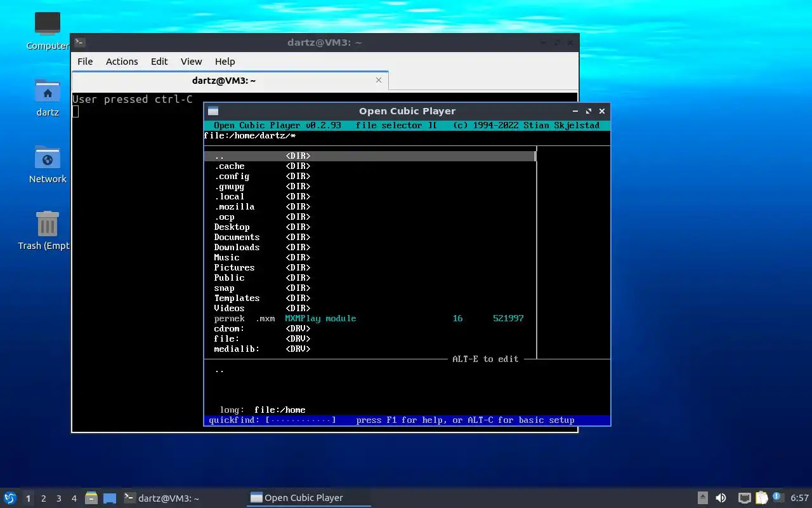
Task: Click the 'ALT-E to edit' label
Action: coord(485,359)
